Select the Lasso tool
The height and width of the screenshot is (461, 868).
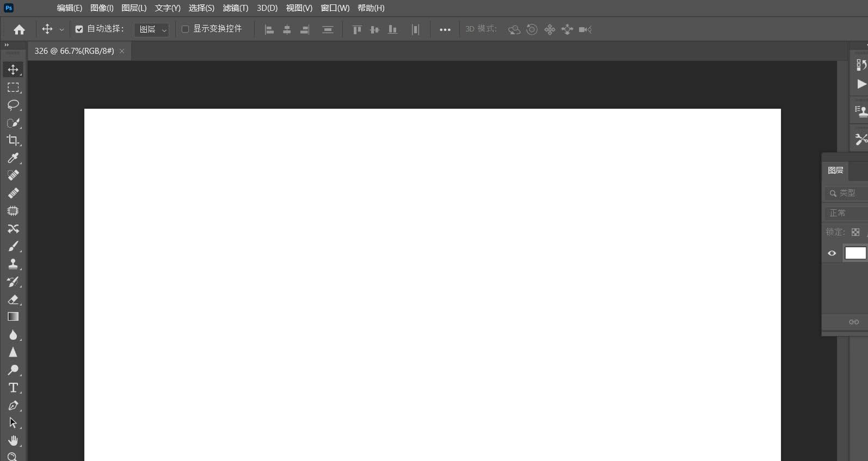click(x=13, y=105)
